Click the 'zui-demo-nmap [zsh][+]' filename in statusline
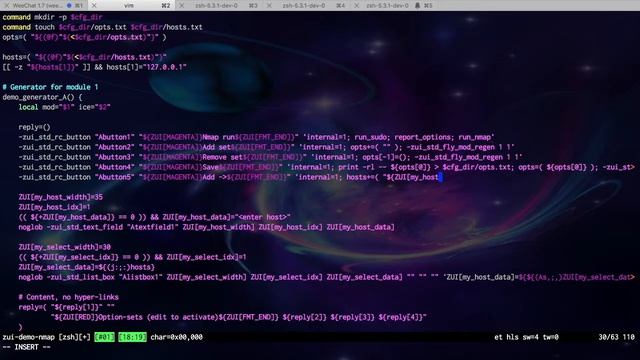The image size is (640, 360). [x=46, y=337]
